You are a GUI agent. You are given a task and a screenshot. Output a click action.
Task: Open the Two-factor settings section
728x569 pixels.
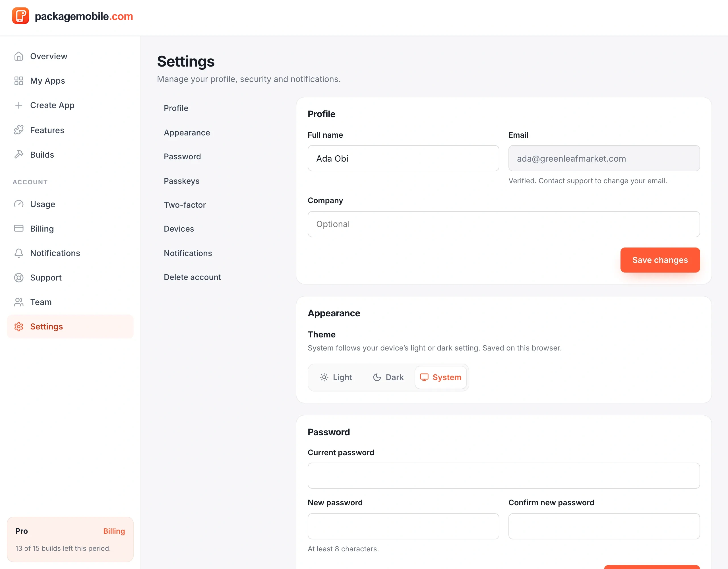tap(185, 205)
